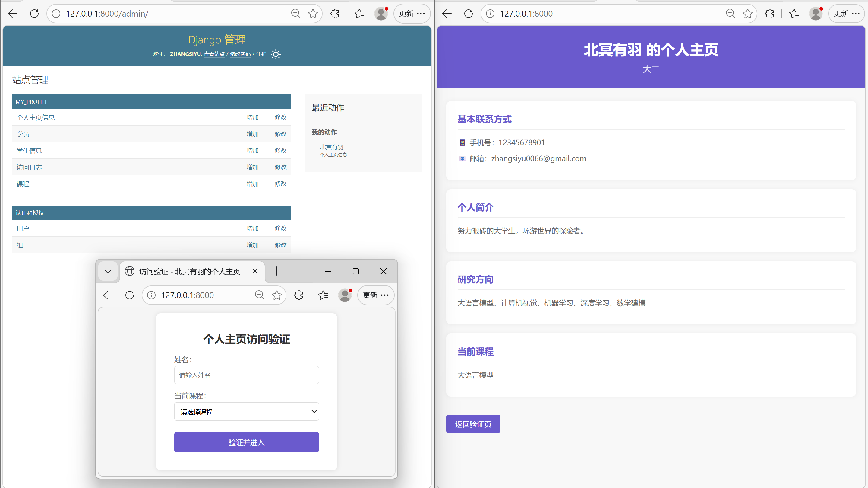Open the extensions puzzle icon in the verification window
868x488 pixels.
(x=298, y=295)
